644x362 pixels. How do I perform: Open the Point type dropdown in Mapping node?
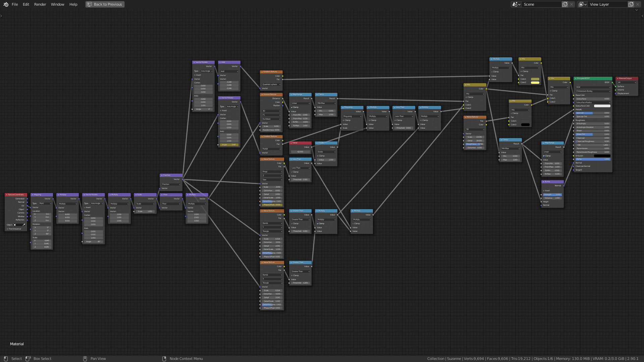pos(45,203)
